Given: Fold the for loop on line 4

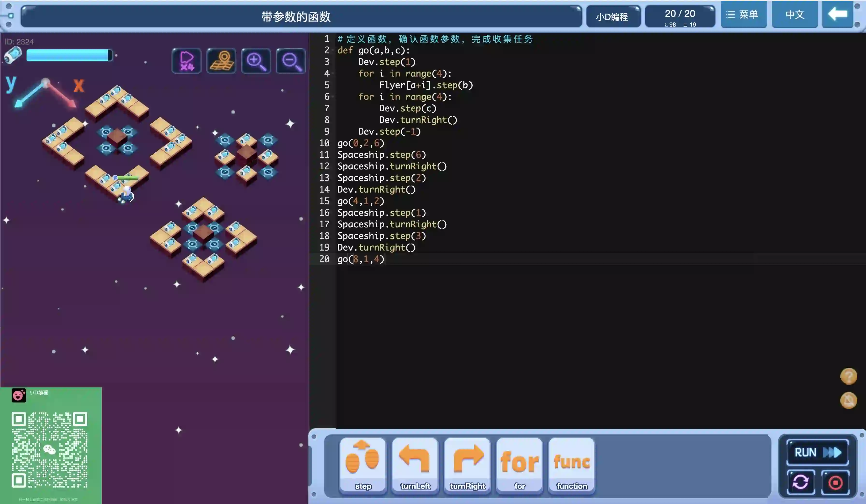Looking at the screenshot, I should pyautogui.click(x=333, y=73).
